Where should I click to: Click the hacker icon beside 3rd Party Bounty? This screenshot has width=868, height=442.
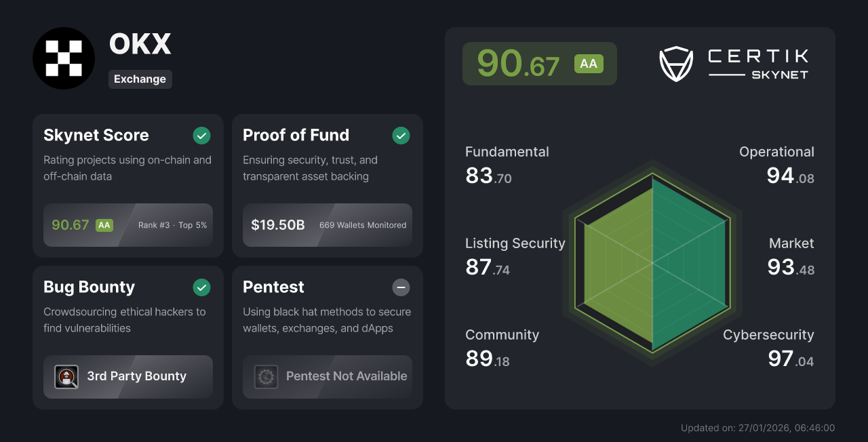coord(66,377)
